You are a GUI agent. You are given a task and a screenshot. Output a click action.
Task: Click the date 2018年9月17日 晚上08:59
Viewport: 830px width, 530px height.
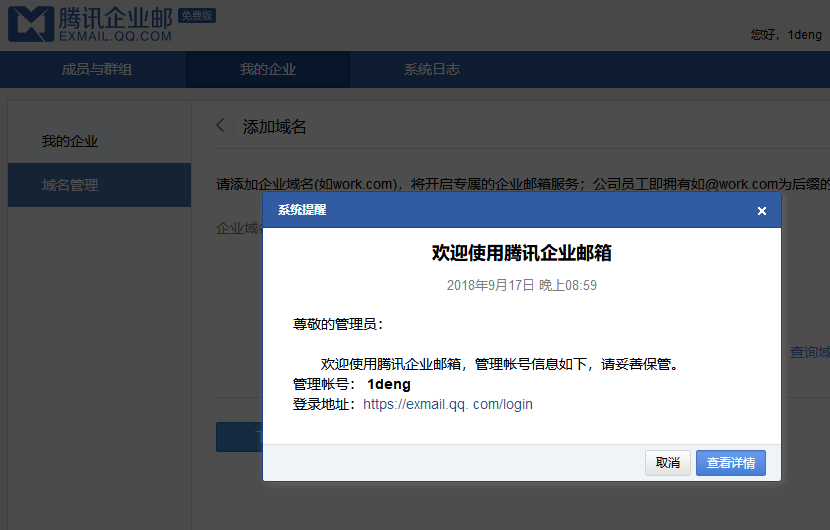(522, 285)
